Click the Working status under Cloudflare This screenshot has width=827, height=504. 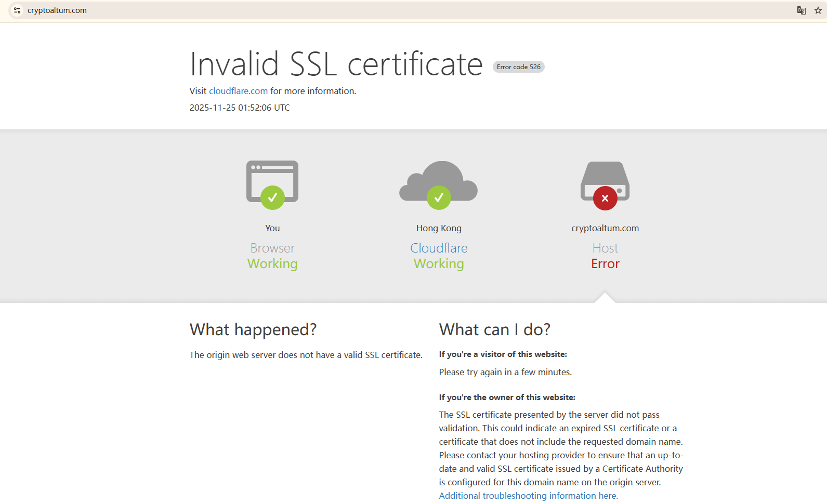point(439,264)
